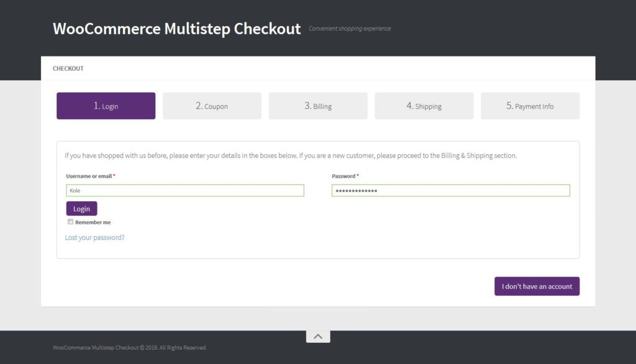Image resolution: width=636 pixels, height=364 pixels.
Task: Enable the Remember me checkbox
Action: click(x=71, y=222)
